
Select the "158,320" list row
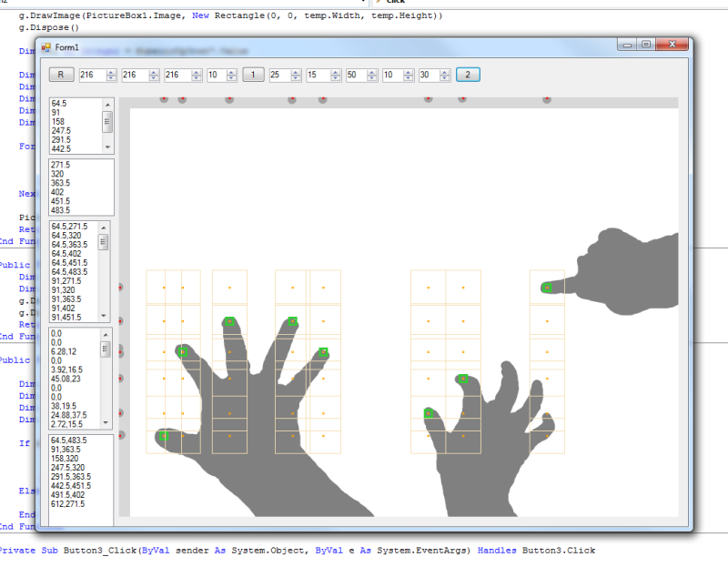(x=65, y=459)
